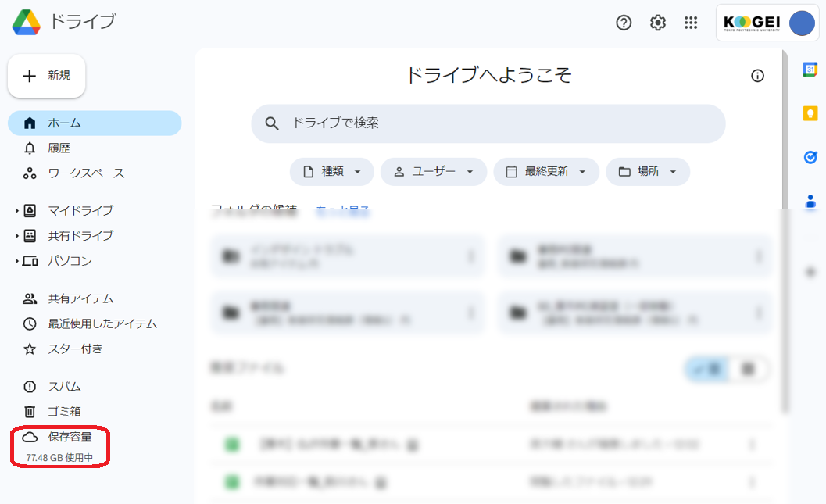826x504 pixels.
Task: Click the 新規 new button
Action: (46, 76)
